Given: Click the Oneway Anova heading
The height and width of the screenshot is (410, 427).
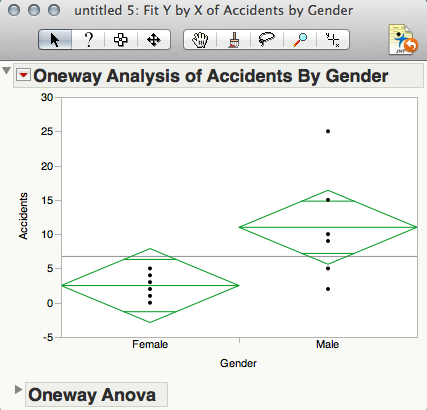Looking at the screenshot, I should click(x=92, y=395).
